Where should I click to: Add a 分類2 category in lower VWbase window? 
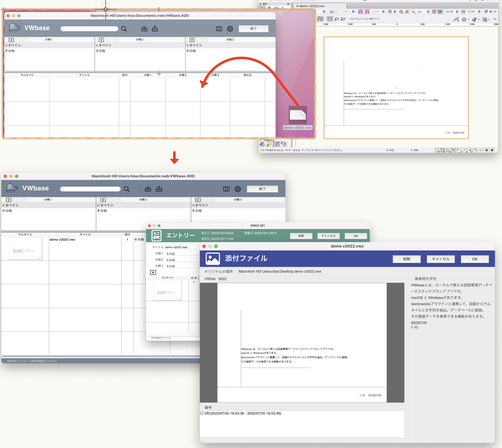103,200
